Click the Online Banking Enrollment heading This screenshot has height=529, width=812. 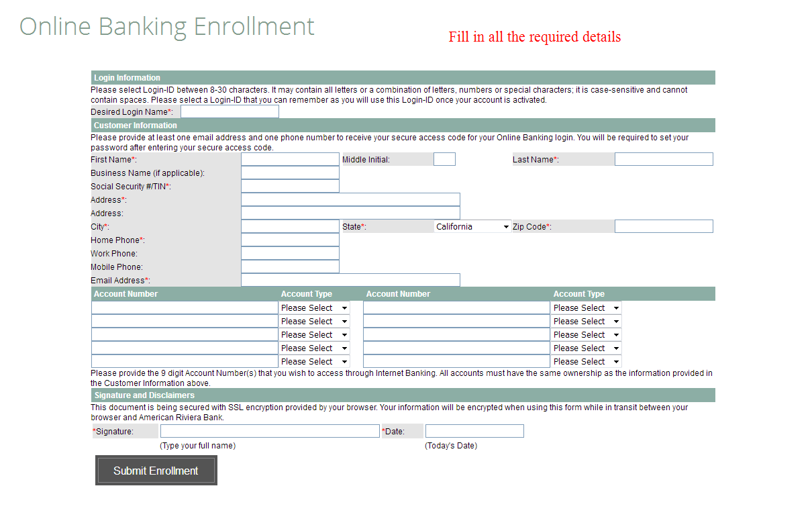coord(166,26)
